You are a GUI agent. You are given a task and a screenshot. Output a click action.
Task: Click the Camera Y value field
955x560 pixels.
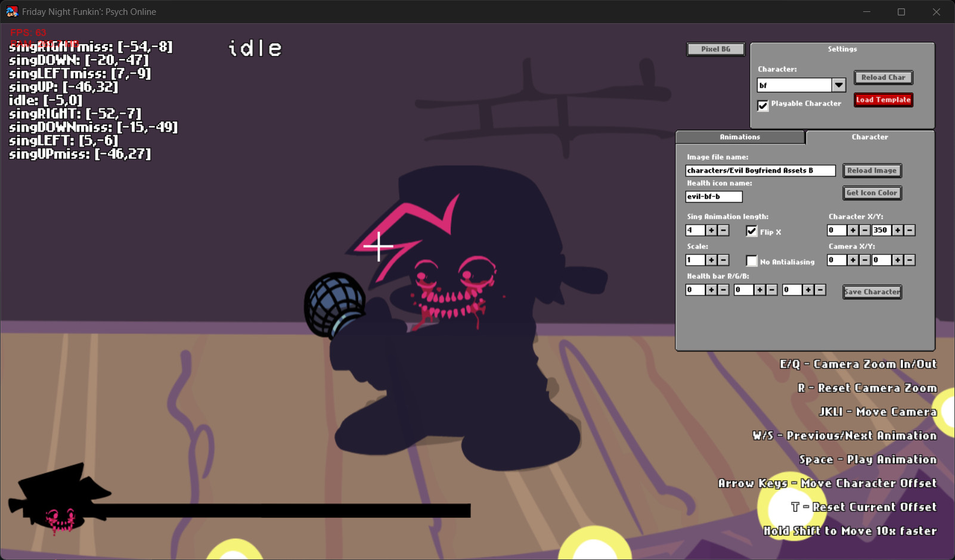point(882,260)
